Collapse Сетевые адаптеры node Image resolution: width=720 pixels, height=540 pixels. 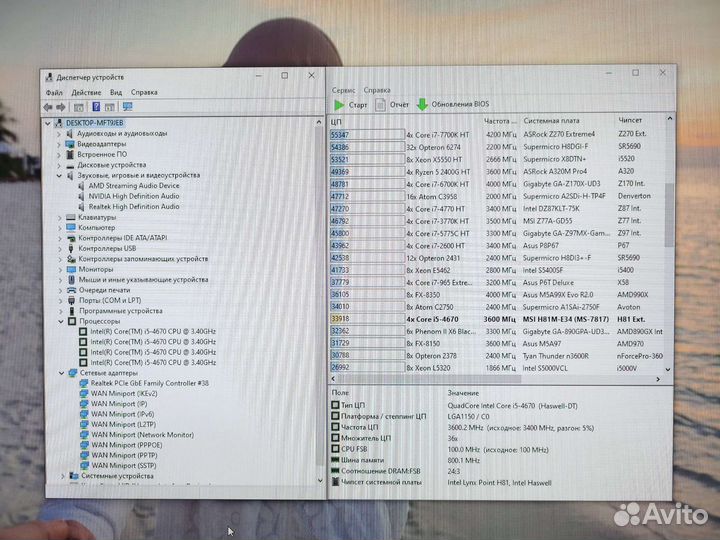pos(61,373)
